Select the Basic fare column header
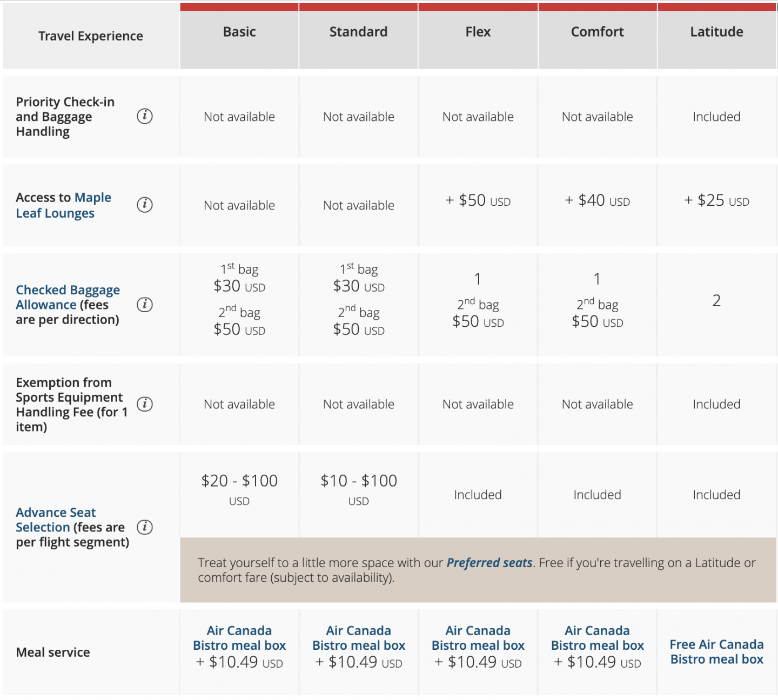This screenshot has height=700, width=778. (239, 32)
